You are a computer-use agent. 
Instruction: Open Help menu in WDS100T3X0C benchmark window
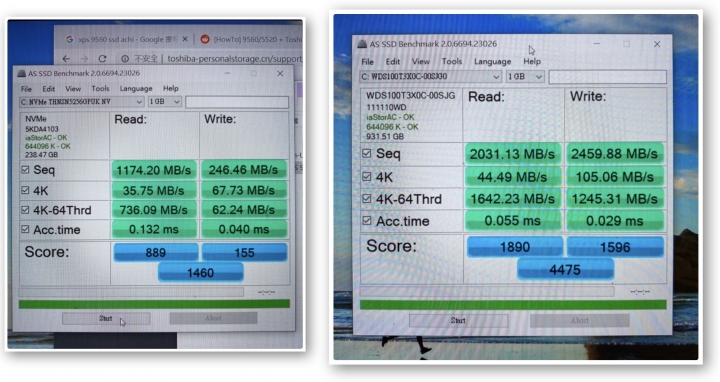pos(532,61)
